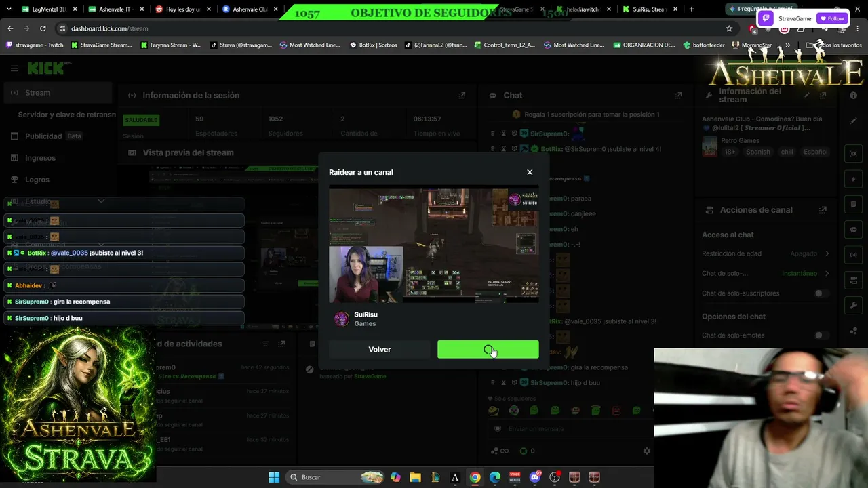Click the Spanish tag
This screenshot has height=488, width=868.
coord(758,152)
